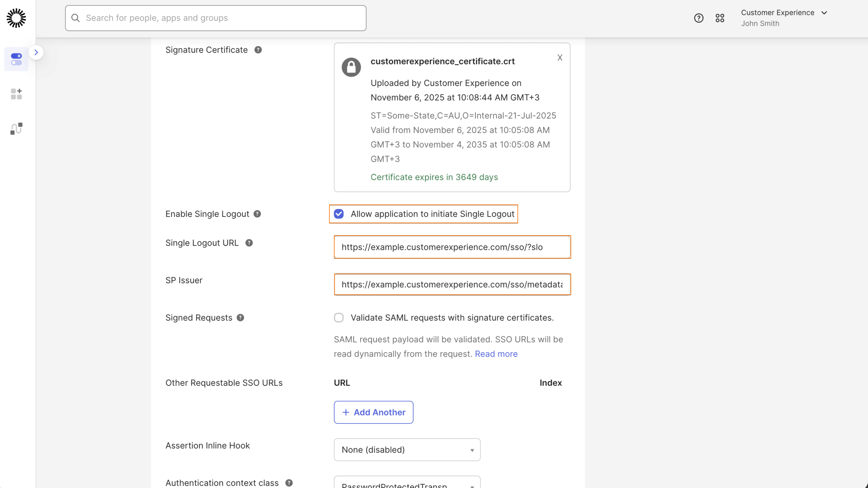Image resolution: width=868 pixels, height=488 pixels.
Task: Click the add application icon in the sidebar
Action: (16, 94)
